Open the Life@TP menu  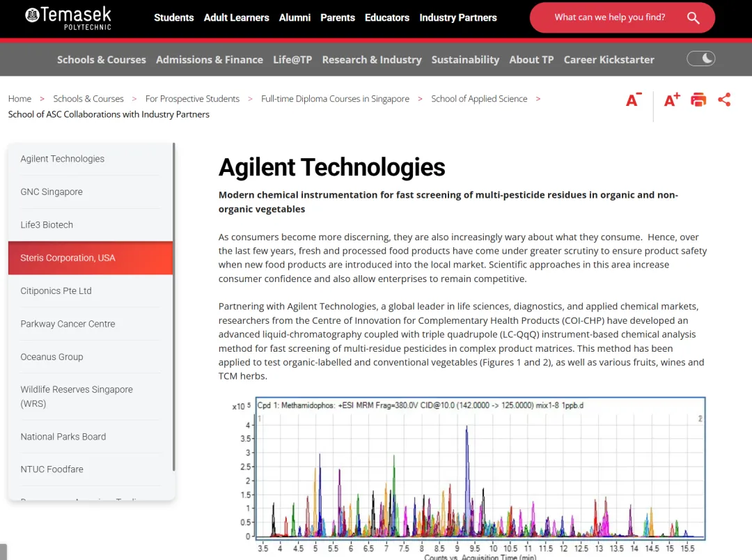[x=292, y=60]
